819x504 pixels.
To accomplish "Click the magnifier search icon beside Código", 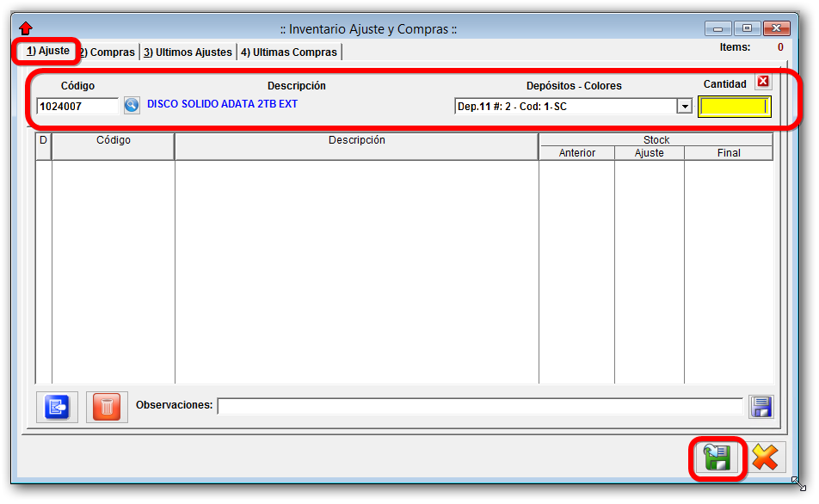I will tap(132, 105).
